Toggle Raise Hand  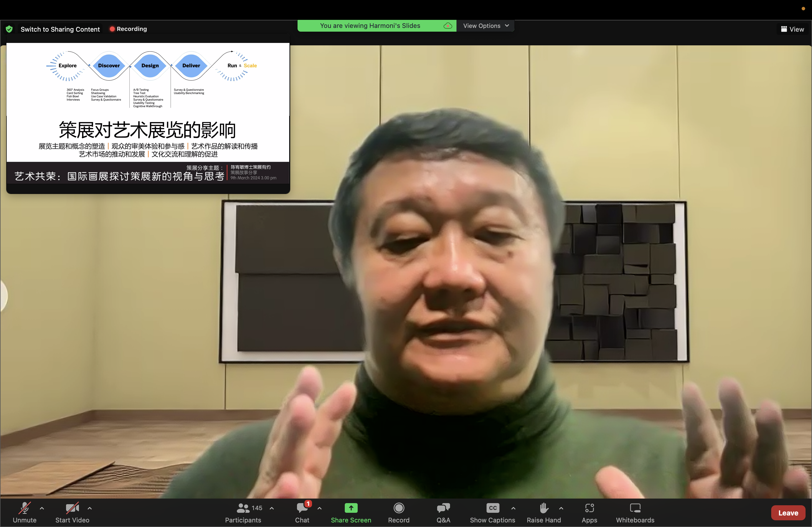[543, 512]
